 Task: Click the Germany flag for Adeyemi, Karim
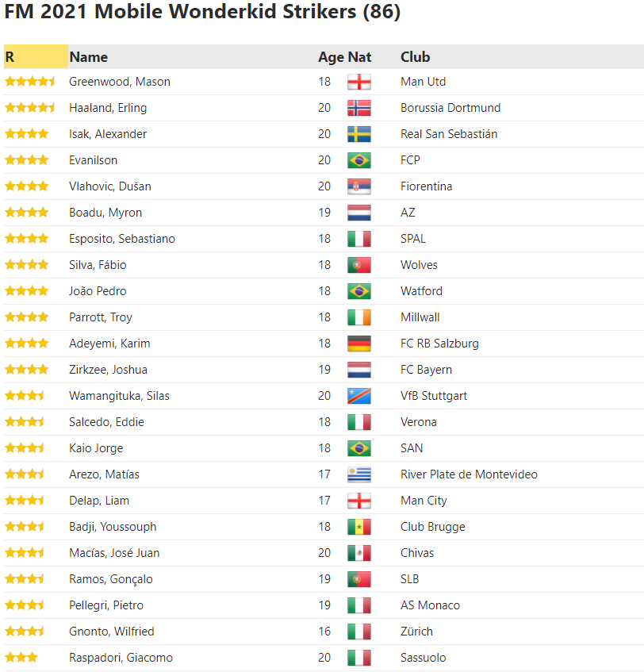[358, 344]
